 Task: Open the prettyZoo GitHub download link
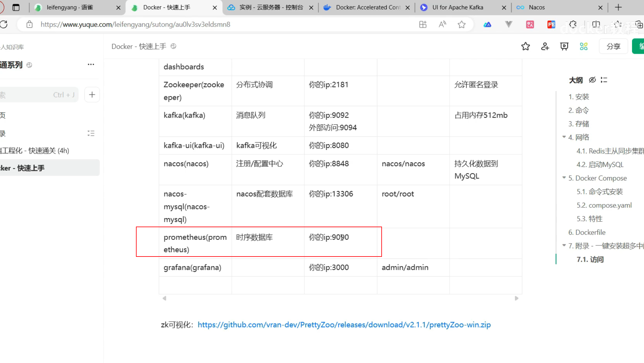tap(344, 325)
